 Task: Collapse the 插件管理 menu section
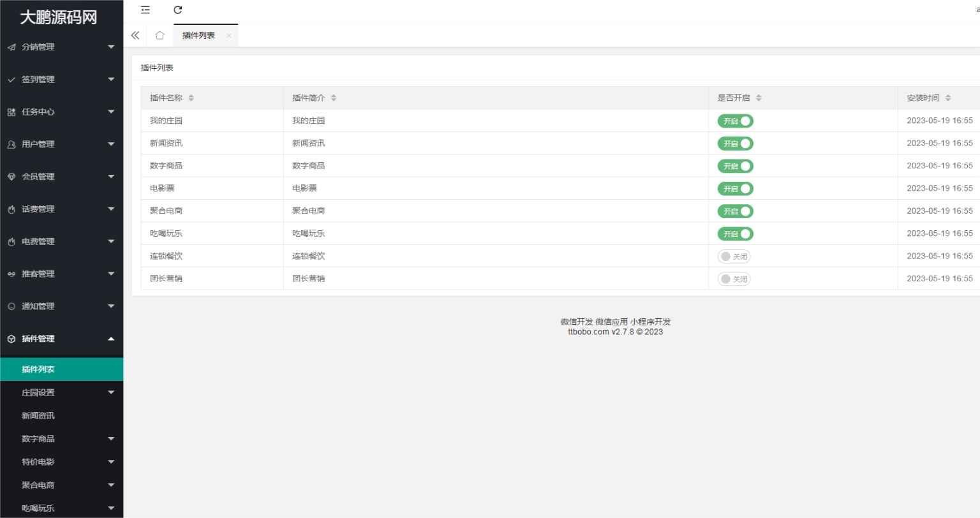pyautogui.click(x=61, y=339)
